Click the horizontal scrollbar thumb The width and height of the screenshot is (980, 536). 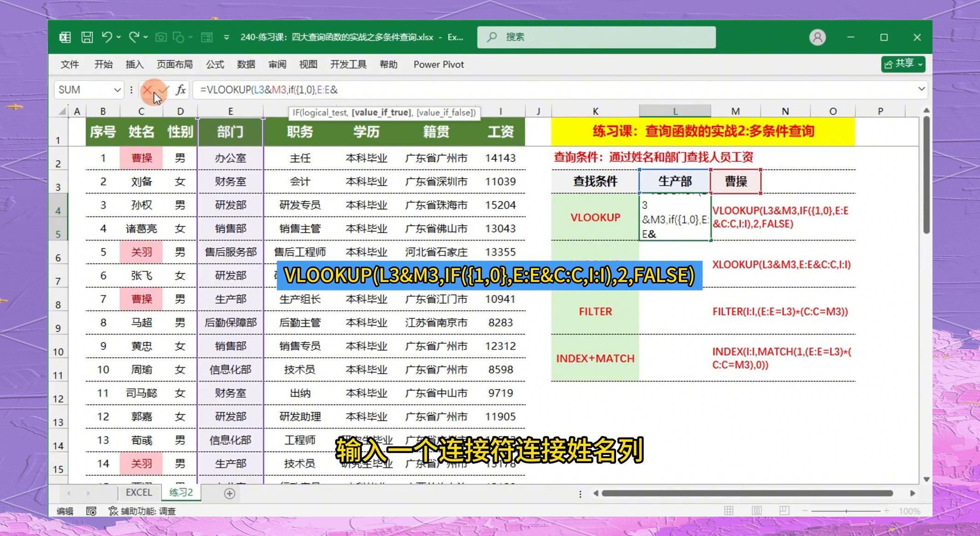[x=747, y=493]
